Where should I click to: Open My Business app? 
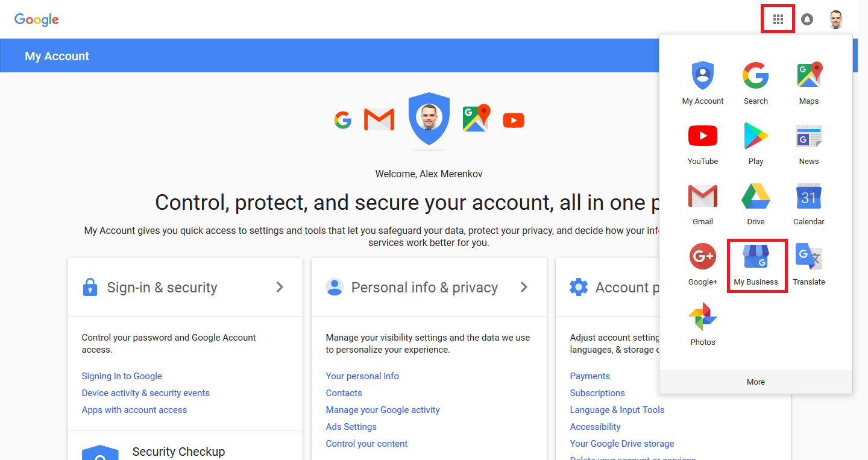click(x=756, y=264)
